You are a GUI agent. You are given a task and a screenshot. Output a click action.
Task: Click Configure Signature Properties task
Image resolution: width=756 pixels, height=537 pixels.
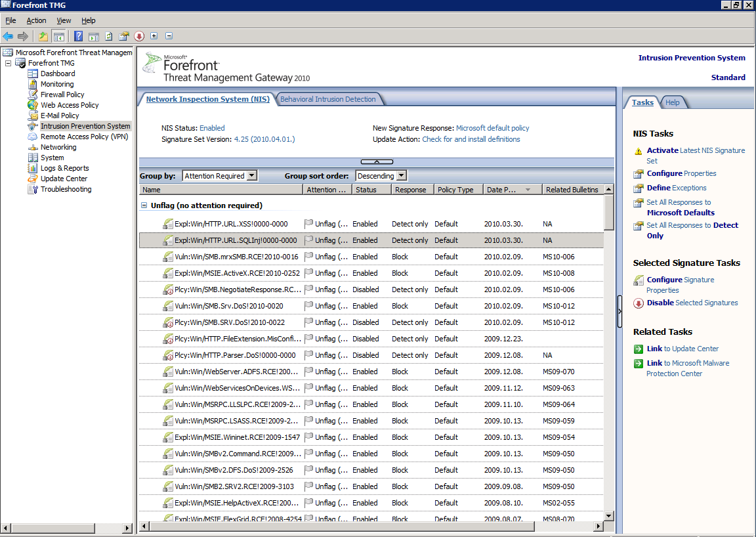click(681, 285)
